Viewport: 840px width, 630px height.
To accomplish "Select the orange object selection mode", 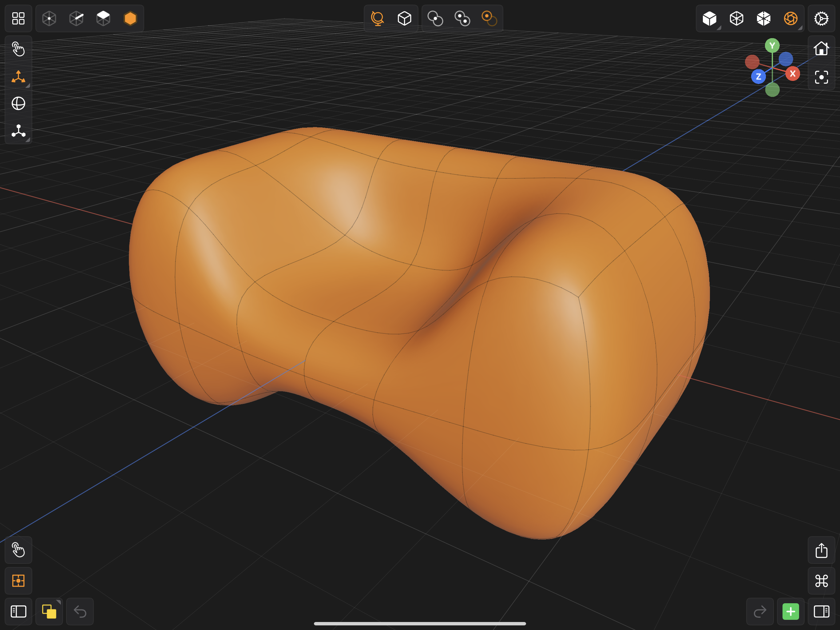I will coord(130,18).
